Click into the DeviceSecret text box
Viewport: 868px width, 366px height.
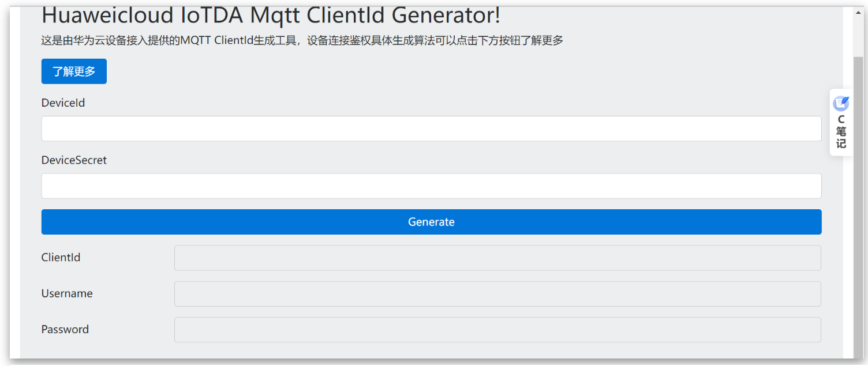click(x=431, y=186)
